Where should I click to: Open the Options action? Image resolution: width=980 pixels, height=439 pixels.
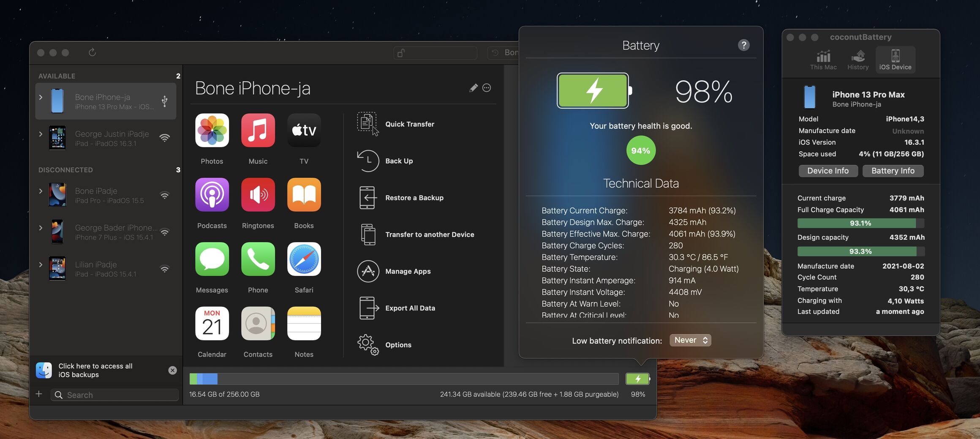tap(384, 345)
